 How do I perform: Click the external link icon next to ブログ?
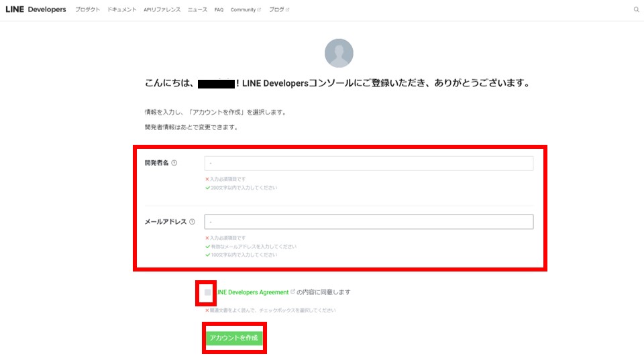tap(288, 10)
